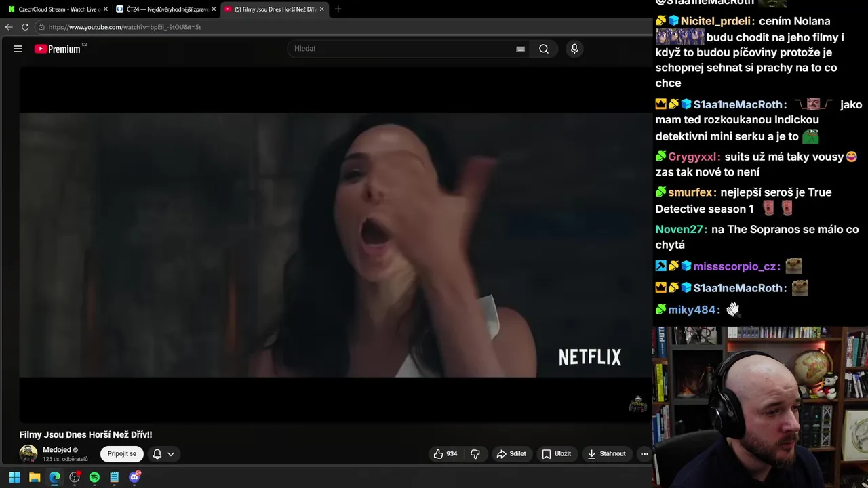Expand the notification options chevron
868x488 pixels.
171,454
